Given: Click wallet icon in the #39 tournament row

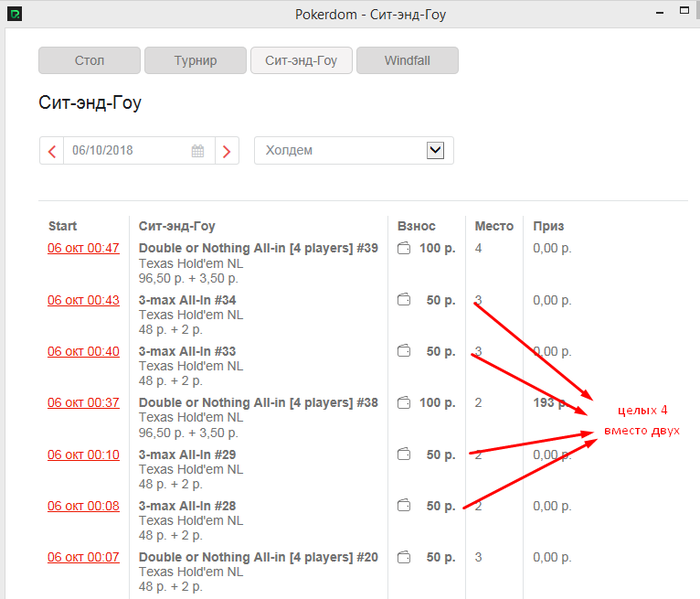Looking at the screenshot, I should click(404, 248).
